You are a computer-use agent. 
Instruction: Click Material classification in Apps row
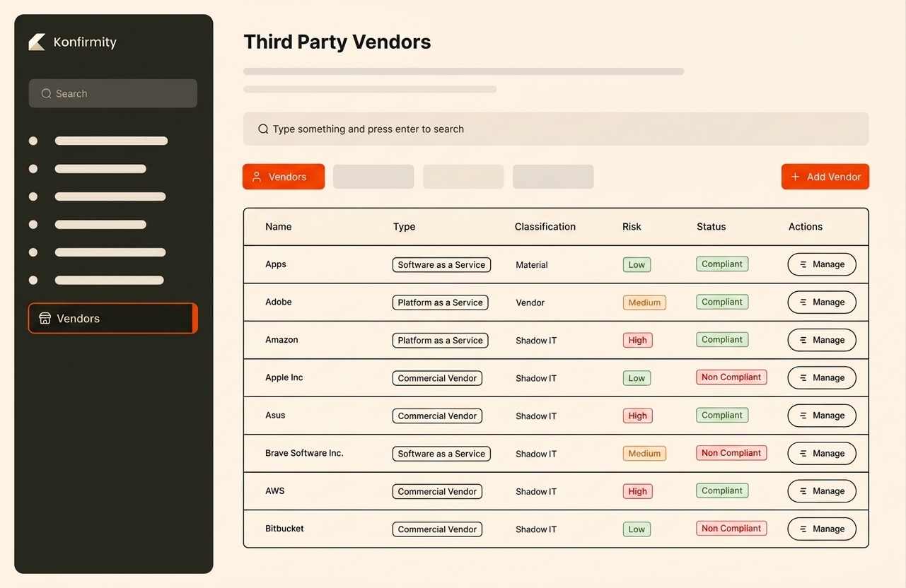coord(532,265)
